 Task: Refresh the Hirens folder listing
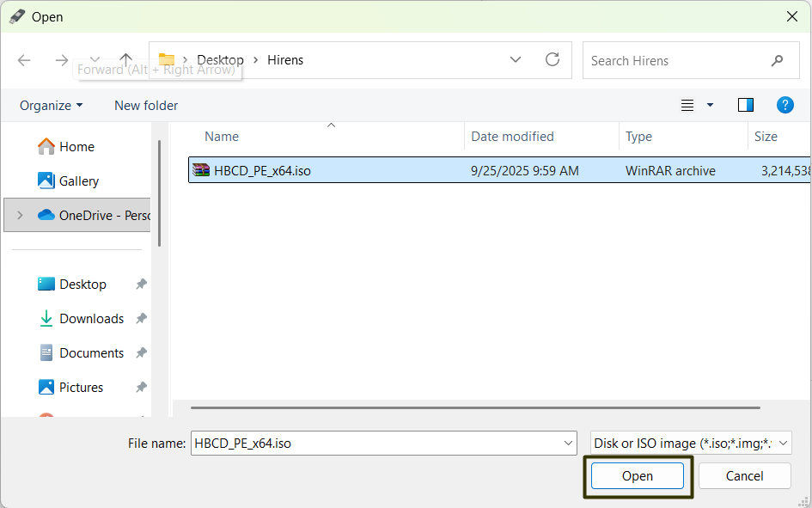pyautogui.click(x=553, y=60)
